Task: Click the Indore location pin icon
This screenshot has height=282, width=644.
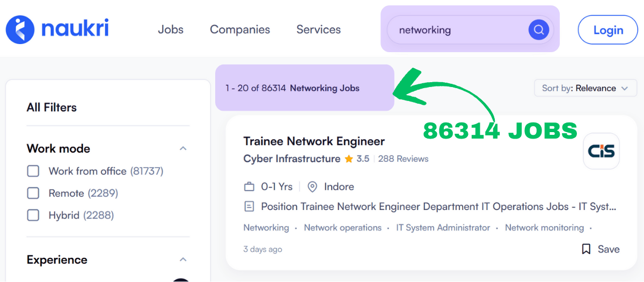Action: click(x=312, y=187)
